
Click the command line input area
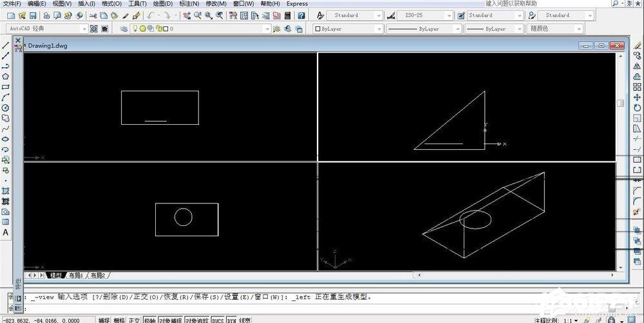point(320,308)
